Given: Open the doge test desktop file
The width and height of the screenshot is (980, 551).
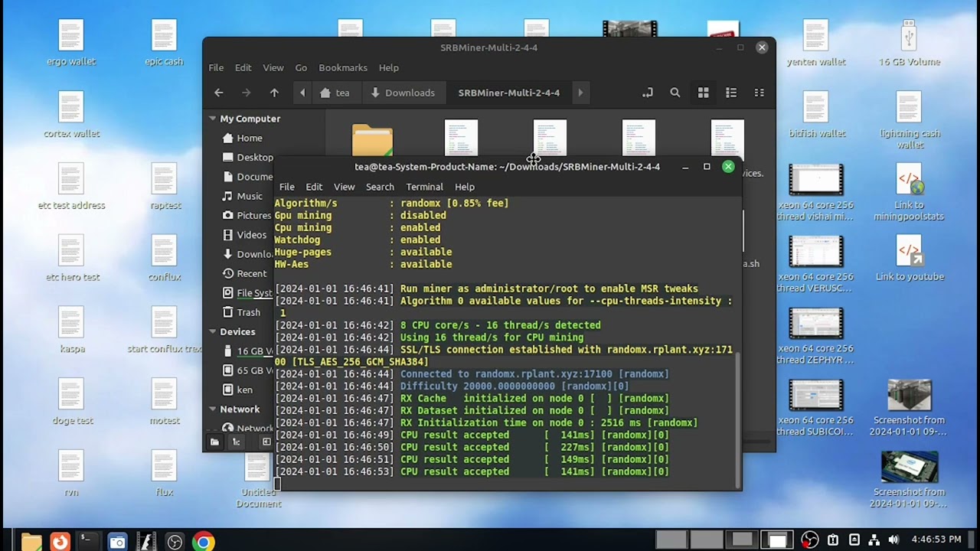Looking at the screenshot, I should click(72, 403).
